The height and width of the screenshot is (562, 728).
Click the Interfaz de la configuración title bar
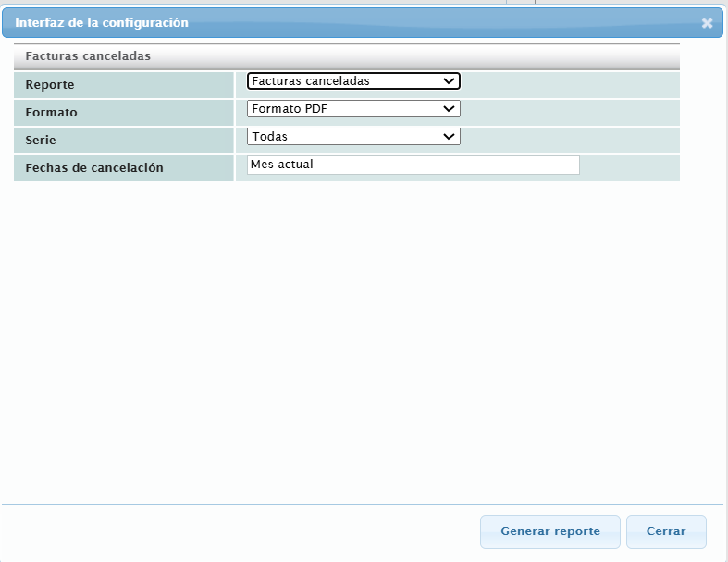point(278,22)
